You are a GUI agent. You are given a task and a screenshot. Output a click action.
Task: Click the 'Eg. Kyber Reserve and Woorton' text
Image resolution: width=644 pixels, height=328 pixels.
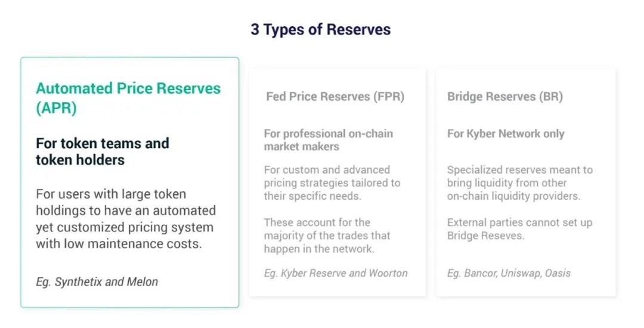pos(336,273)
